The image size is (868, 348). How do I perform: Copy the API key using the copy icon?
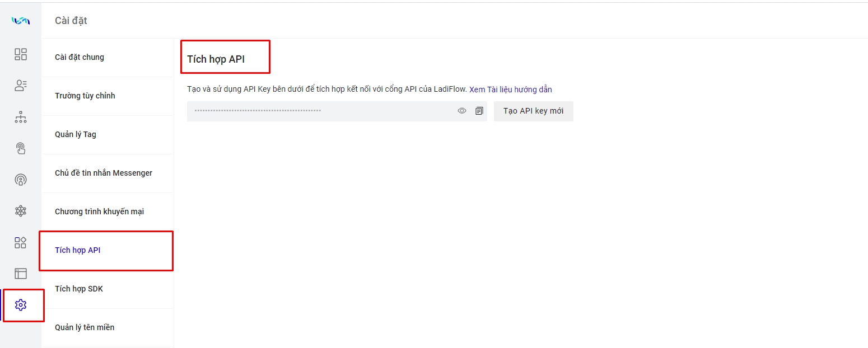[479, 111]
